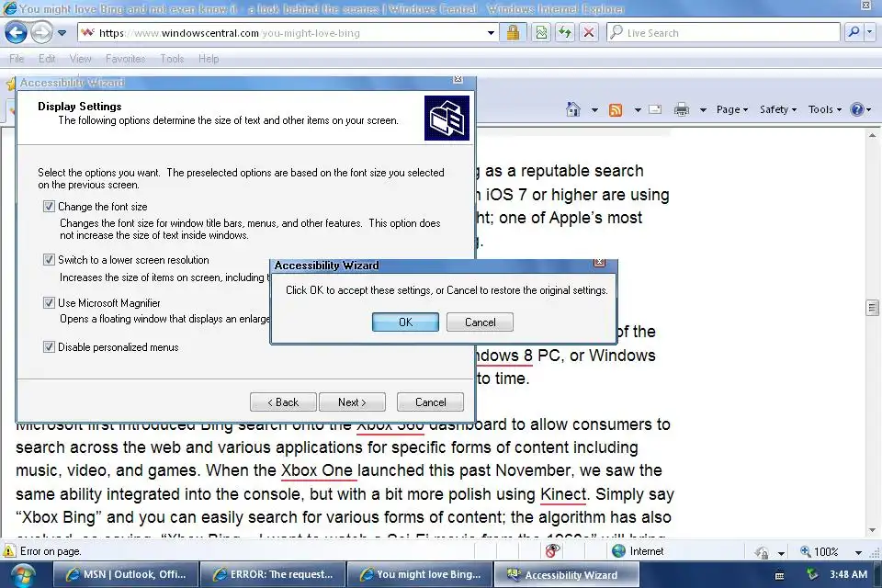882x588 pixels.
Task: Click the Safely Remove Hardware tray icon
Action: coord(811,574)
